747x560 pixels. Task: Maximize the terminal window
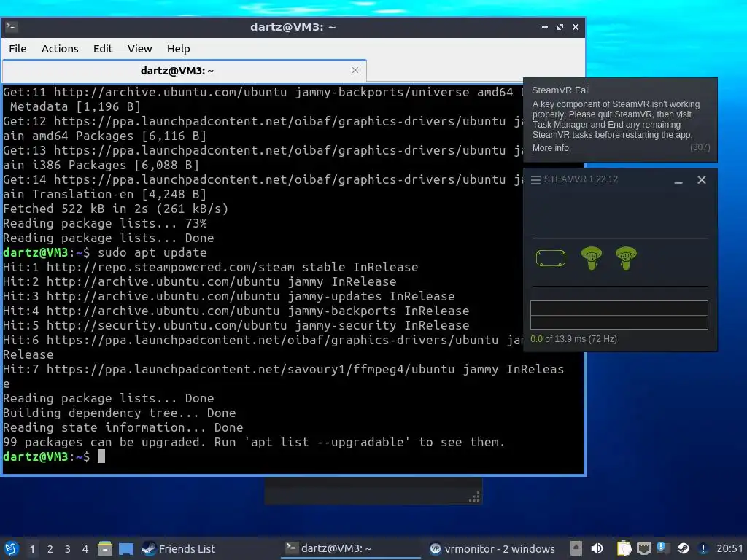[560, 27]
